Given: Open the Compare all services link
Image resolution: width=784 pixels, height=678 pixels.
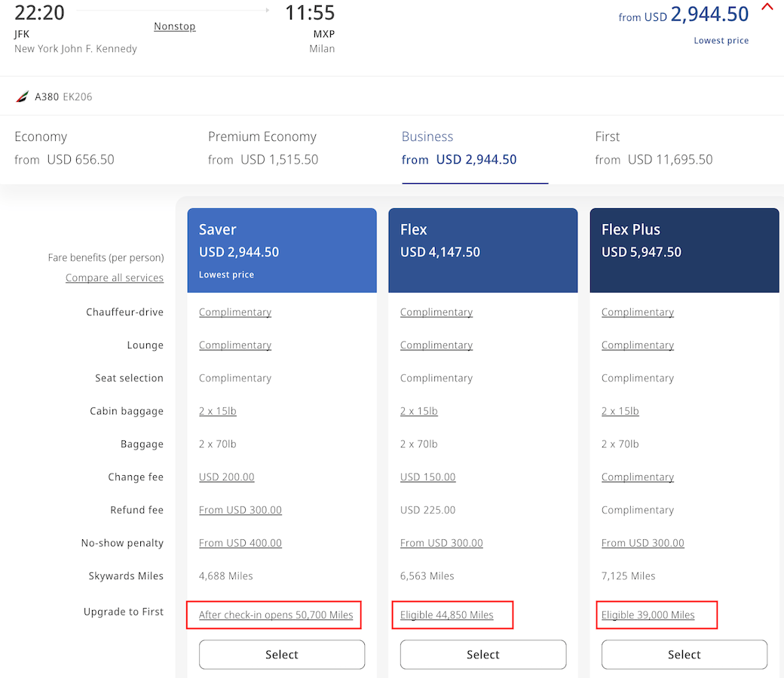Looking at the screenshot, I should tap(114, 278).
